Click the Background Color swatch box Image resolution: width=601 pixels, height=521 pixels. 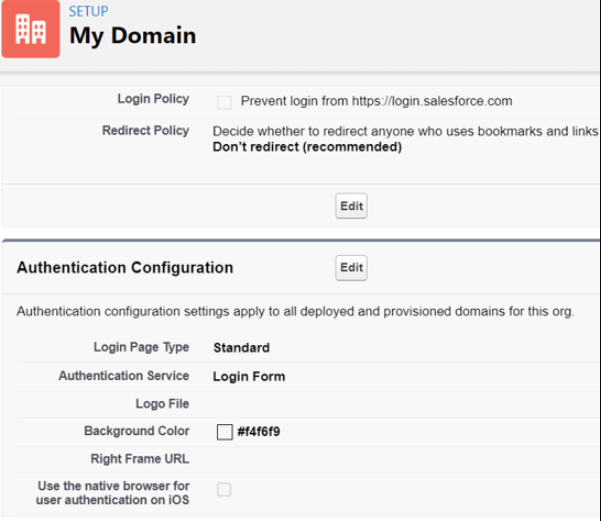tap(225, 432)
